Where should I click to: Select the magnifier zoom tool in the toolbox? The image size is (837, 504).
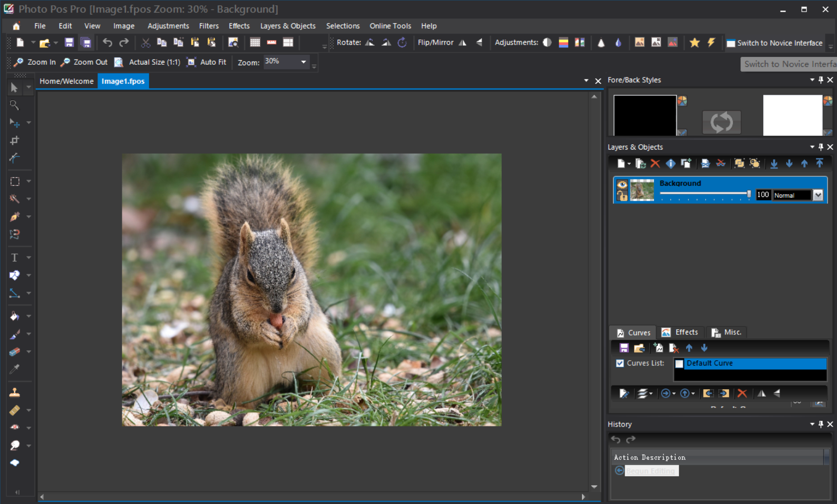pos(14,105)
